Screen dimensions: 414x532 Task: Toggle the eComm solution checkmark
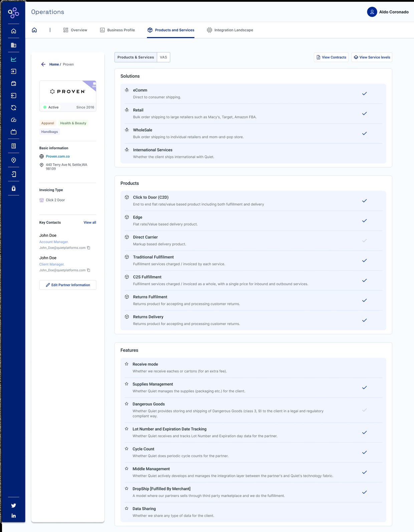click(x=365, y=94)
